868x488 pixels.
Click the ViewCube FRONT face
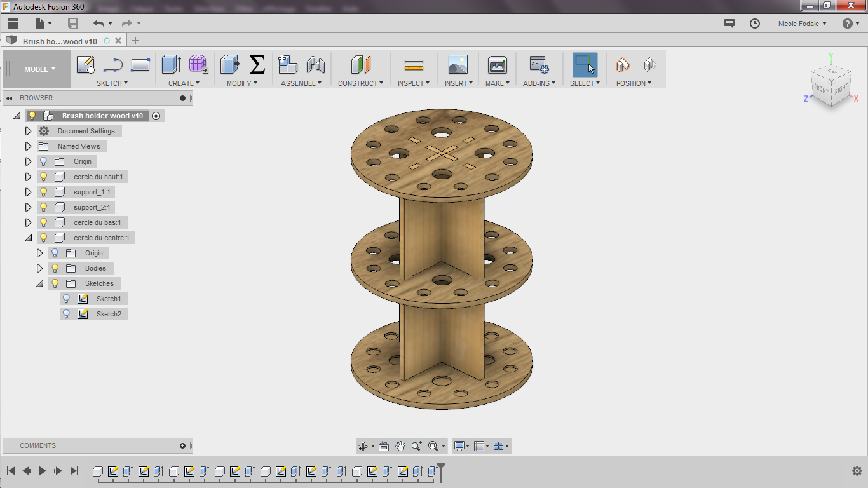coord(821,90)
